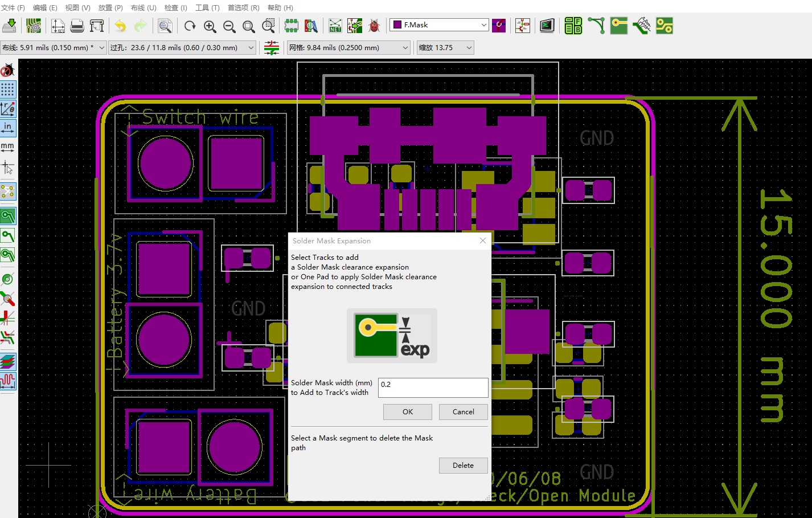Open the F.Mask layer selector dropdown
This screenshot has height=518, width=812.
pyautogui.click(x=485, y=25)
